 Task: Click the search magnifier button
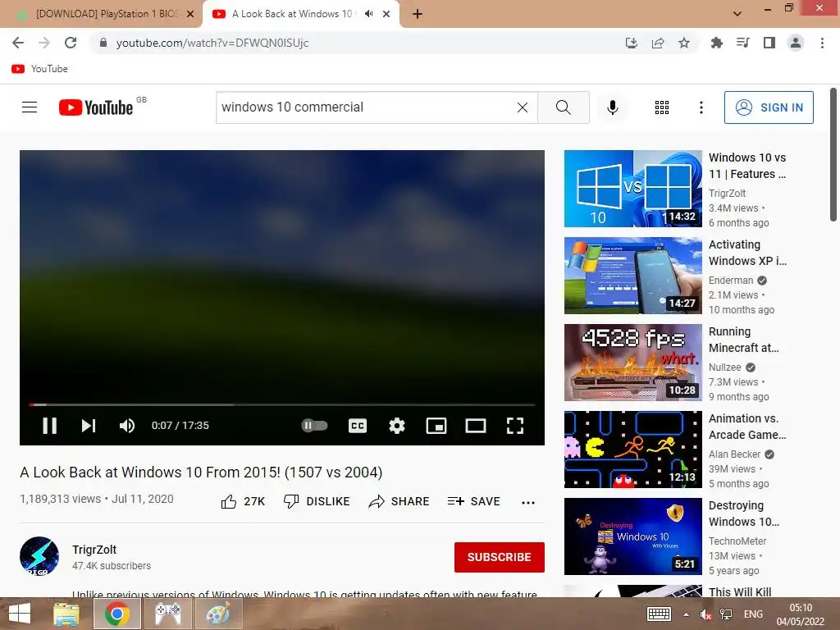[563, 107]
